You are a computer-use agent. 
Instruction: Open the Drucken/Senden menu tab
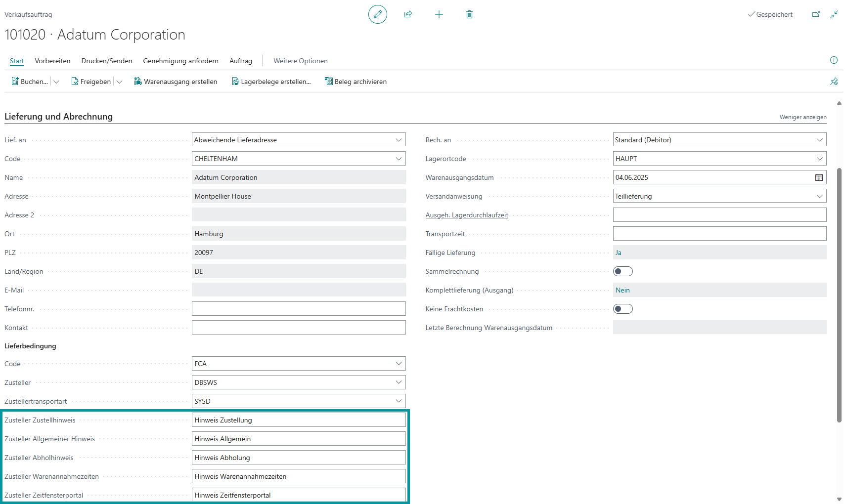pyautogui.click(x=107, y=61)
